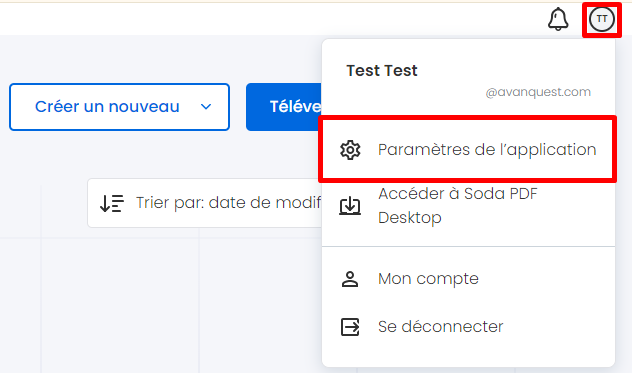Click the TT user avatar
This screenshot has width=632, height=373.
coord(602,19)
